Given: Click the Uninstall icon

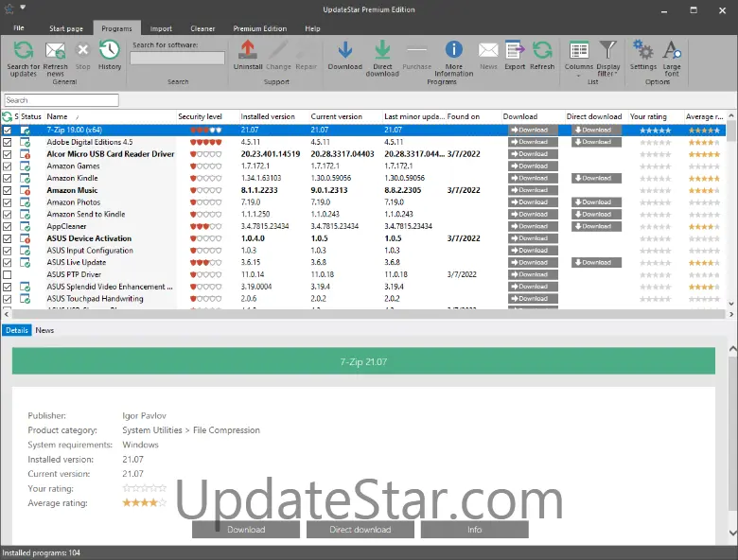Looking at the screenshot, I should pyautogui.click(x=248, y=50).
